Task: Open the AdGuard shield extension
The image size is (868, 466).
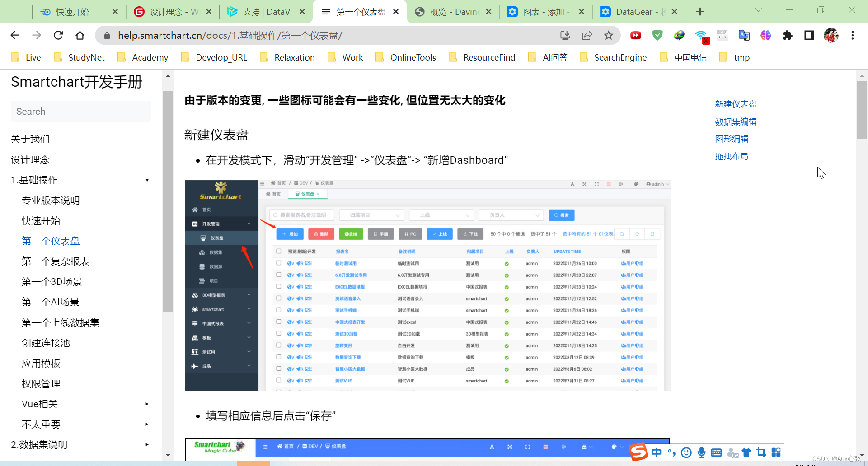Action: pos(657,35)
